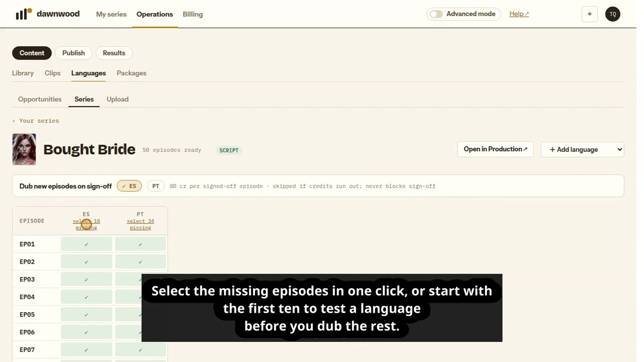
Task: Click EP01 PT checkmark cell
Action: [140, 244]
